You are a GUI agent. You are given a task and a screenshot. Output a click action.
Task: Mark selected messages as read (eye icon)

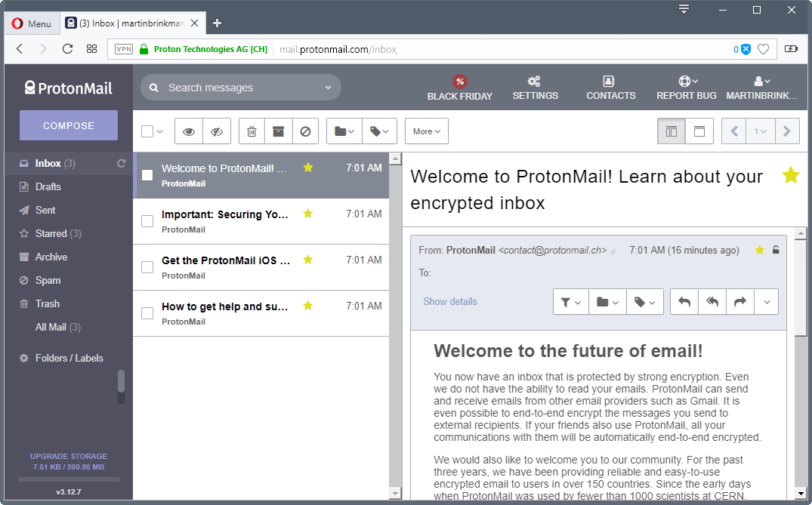[x=189, y=131]
